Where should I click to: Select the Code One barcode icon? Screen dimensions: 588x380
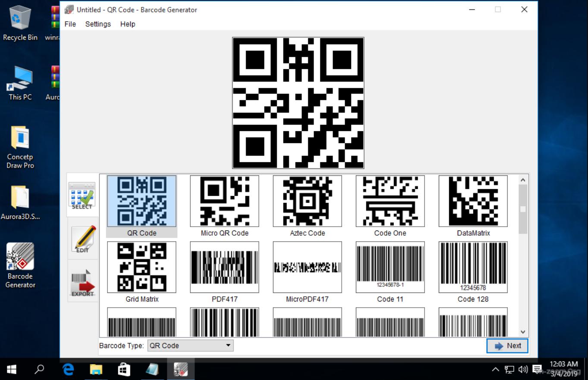pos(390,201)
